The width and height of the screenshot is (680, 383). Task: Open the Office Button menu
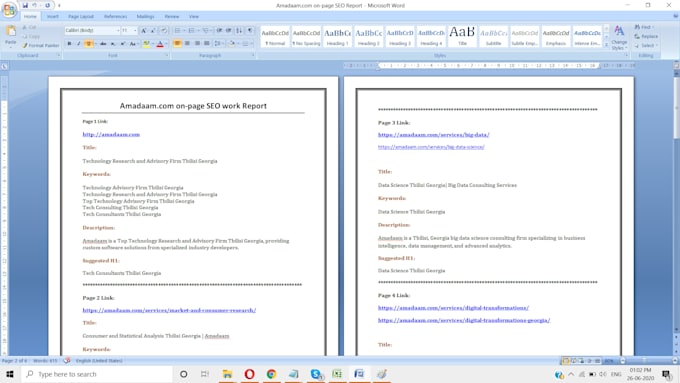point(9,9)
